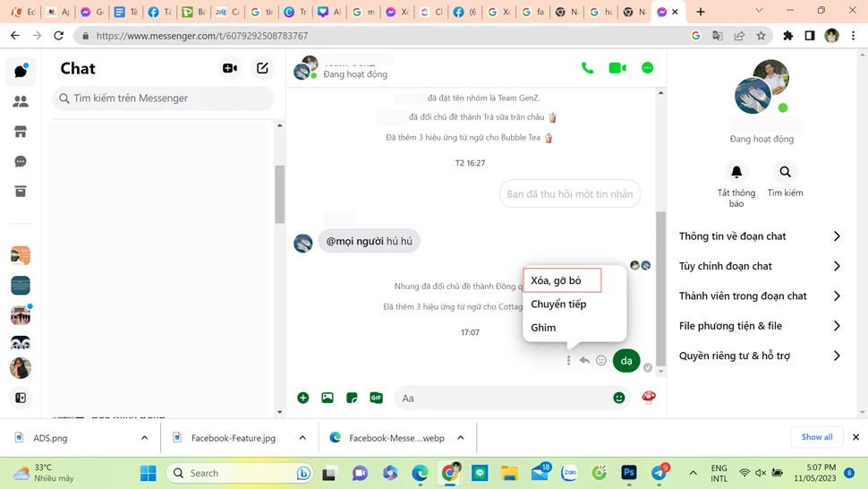
Task: Send the mushroom quick emoji
Action: click(649, 397)
